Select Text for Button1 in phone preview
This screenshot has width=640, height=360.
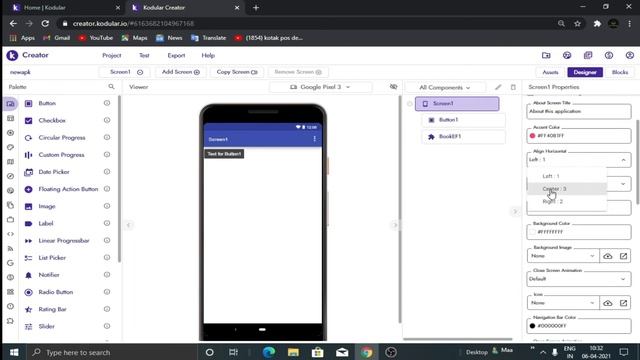[x=224, y=154]
